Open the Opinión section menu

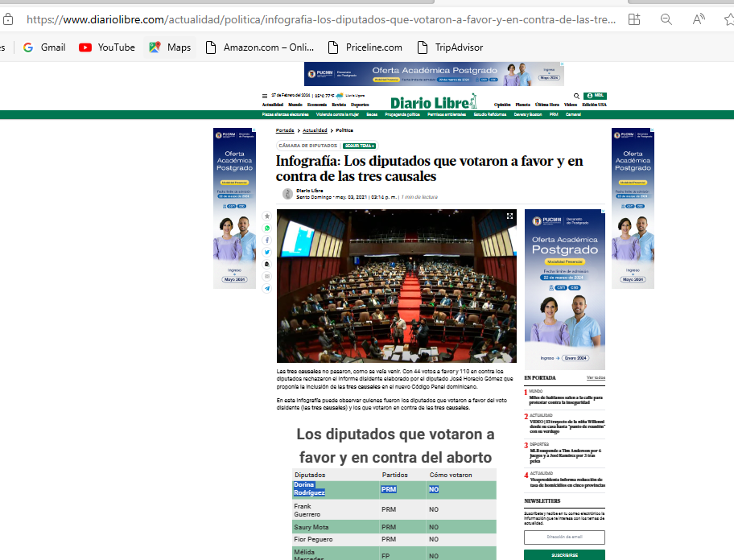[x=502, y=105]
